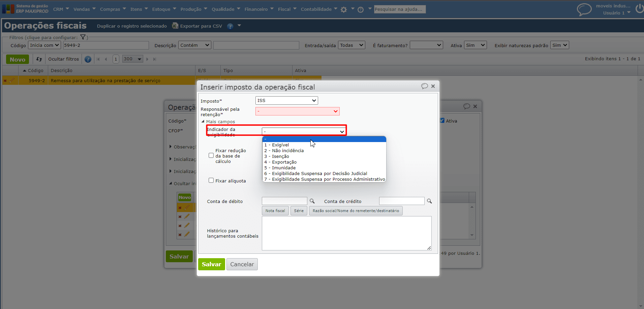The width and height of the screenshot is (644, 309).
Task: Click the Pesquisar na ajuda search field
Action: coord(400,9)
